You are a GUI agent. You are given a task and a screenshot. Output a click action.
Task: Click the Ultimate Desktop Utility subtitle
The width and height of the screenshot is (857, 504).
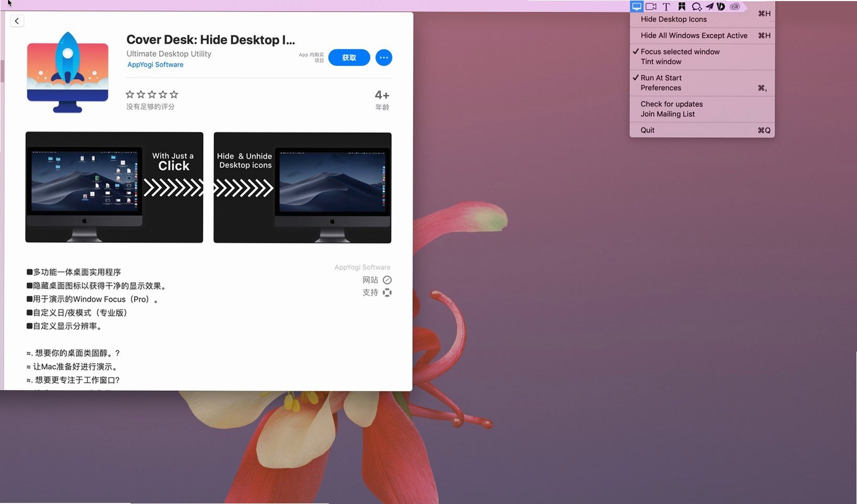click(x=169, y=54)
